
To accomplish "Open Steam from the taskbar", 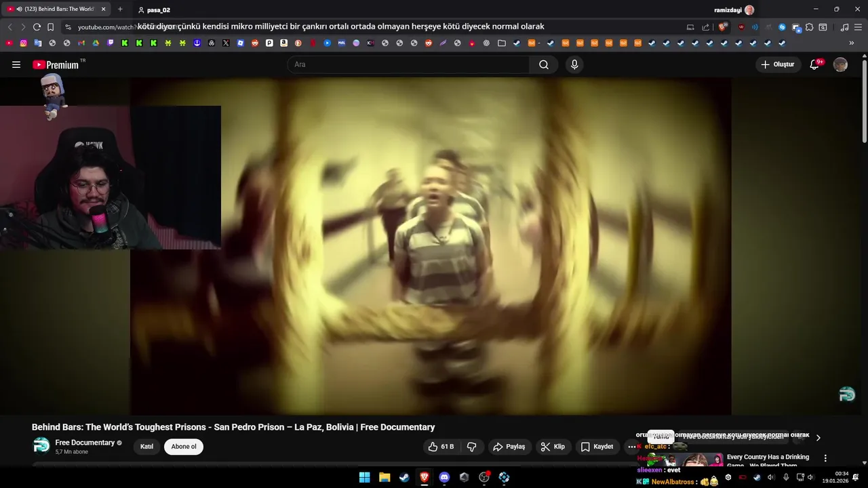I will coord(404,477).
